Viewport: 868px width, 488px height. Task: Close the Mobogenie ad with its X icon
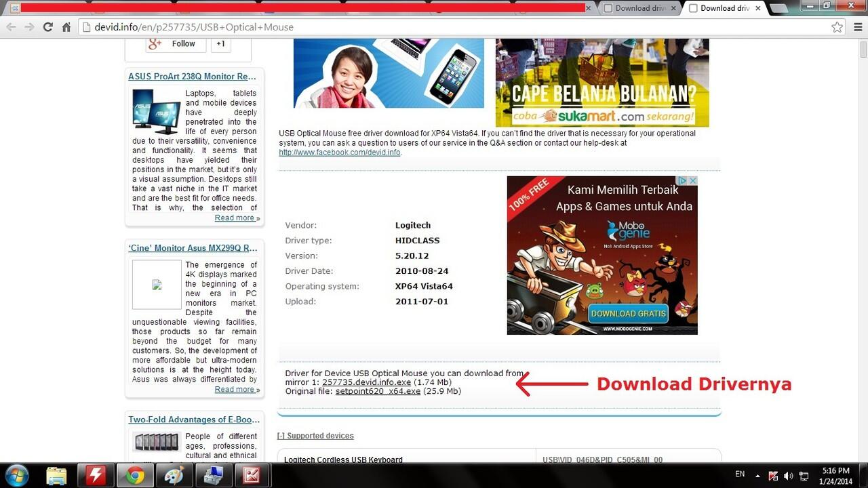click(693, 181)
